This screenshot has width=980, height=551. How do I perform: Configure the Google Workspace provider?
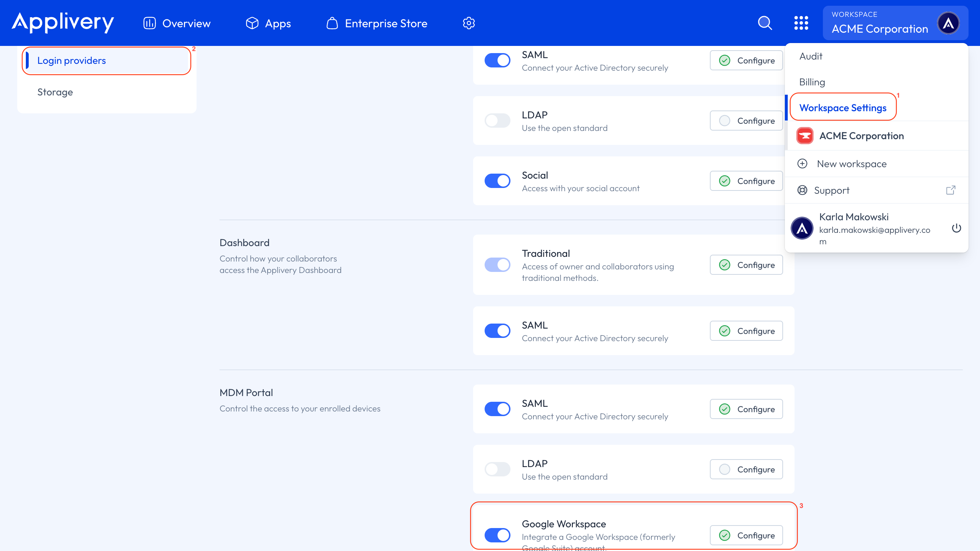pyautogui.click(x=746, y=535)
